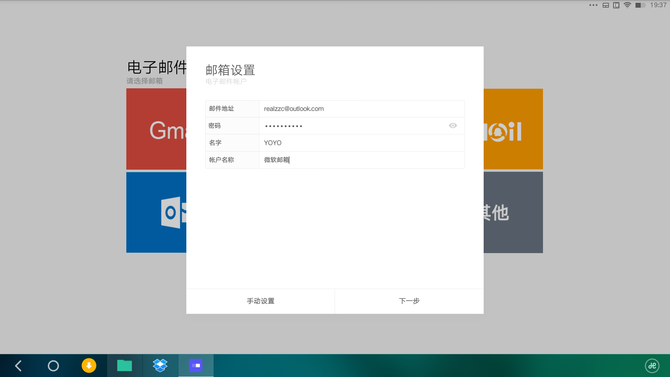
Task: Pick the orange mail provider tile
Action: tap(513, 129)
